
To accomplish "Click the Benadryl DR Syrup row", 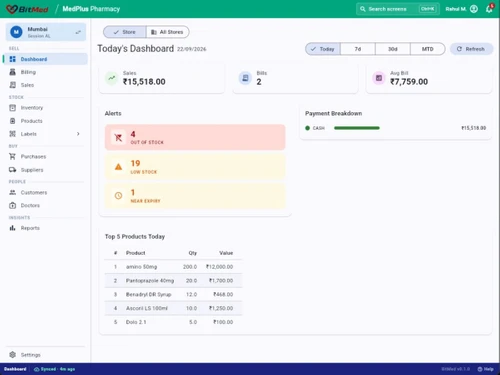I will click(x=173, y=294).
